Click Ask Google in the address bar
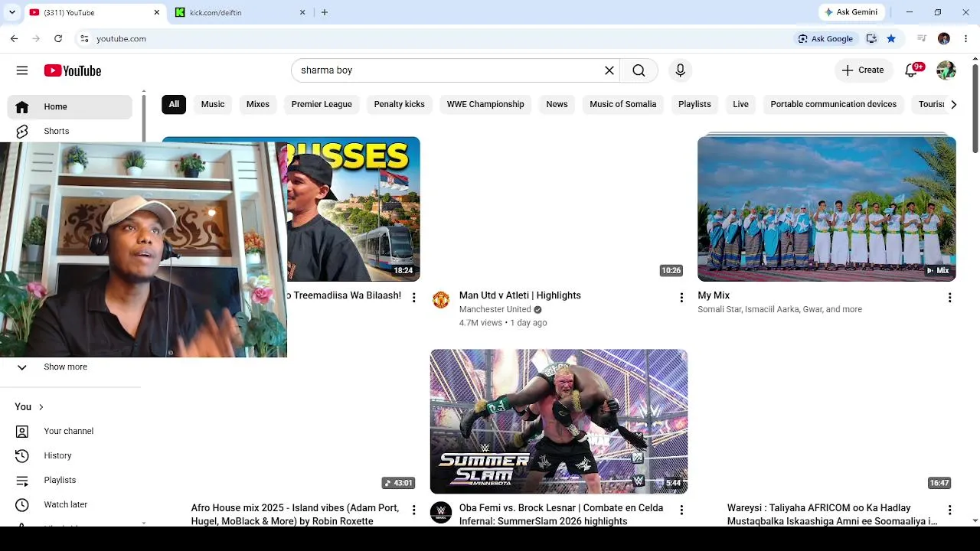The image size is (980, 551). [825, 38]
